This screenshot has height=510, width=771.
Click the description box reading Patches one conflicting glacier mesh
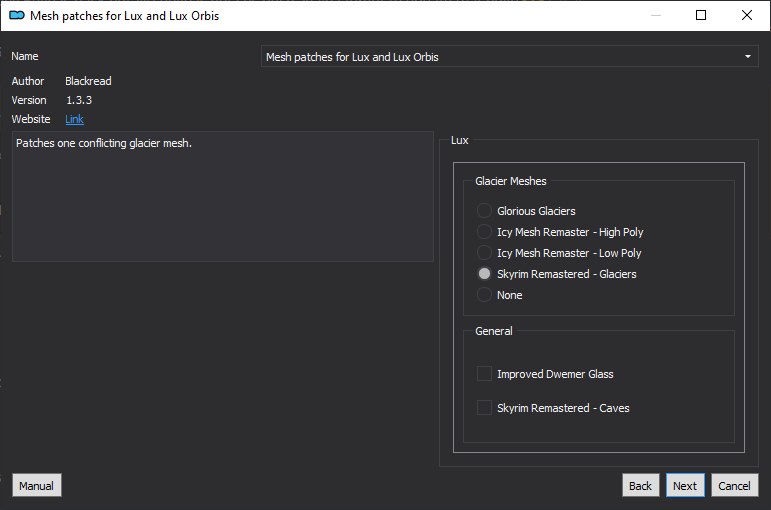pos(223,196)
